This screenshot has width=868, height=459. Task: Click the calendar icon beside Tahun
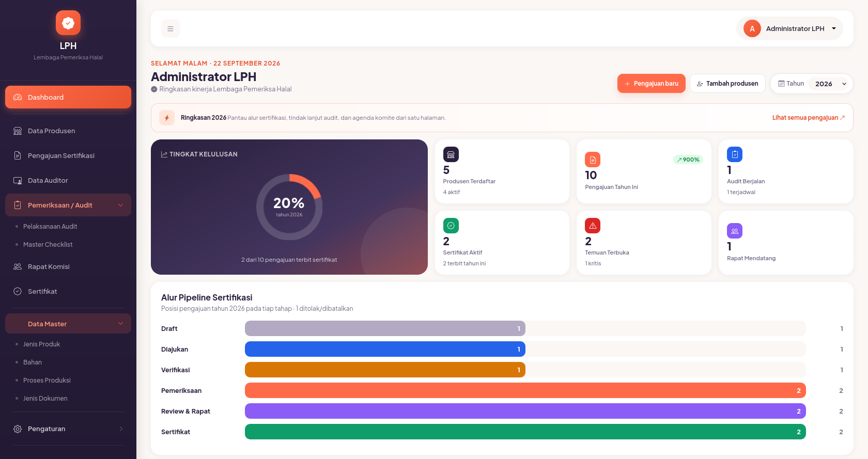(x=782, y=84)
